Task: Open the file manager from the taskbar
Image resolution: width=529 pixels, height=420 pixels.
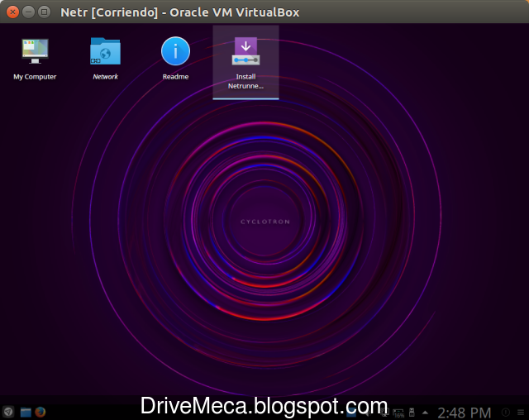Action: 26,413
